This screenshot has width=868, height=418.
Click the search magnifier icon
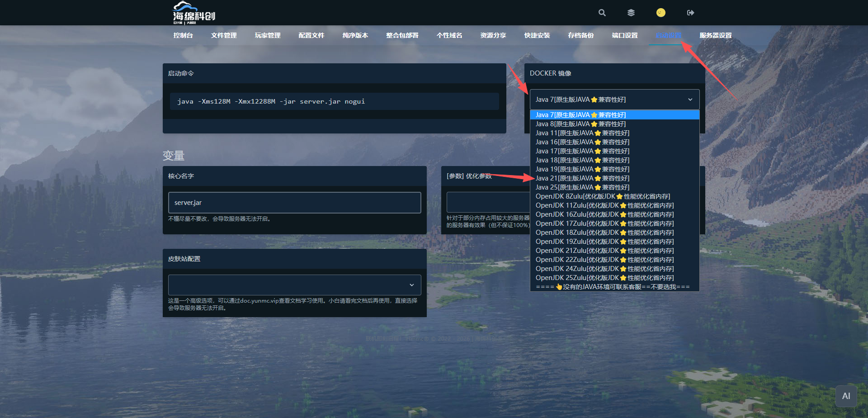pyautogui.click(x=602, y=13)
